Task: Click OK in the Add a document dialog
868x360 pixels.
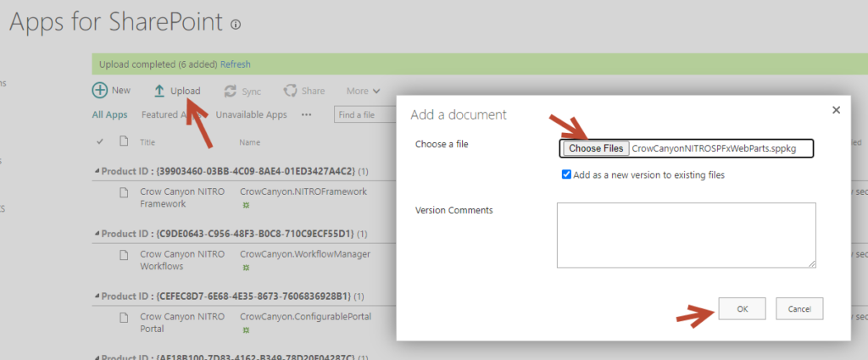Action: click(743, 309)
